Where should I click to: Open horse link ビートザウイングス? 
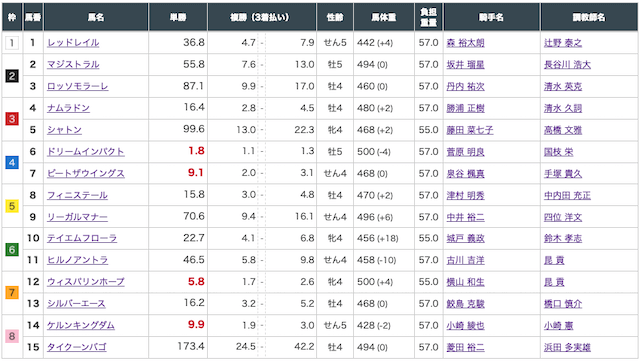86,174
